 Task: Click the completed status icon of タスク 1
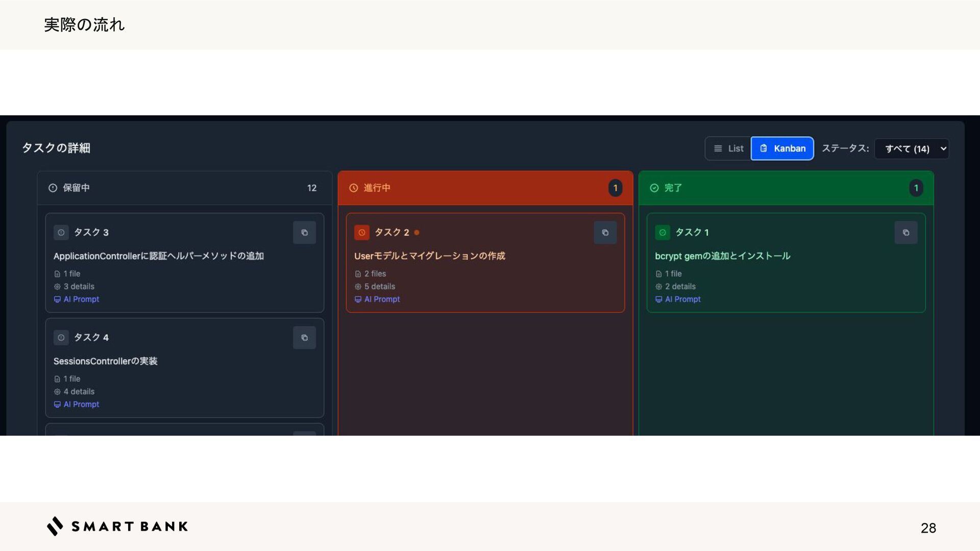tap(662, 233)
